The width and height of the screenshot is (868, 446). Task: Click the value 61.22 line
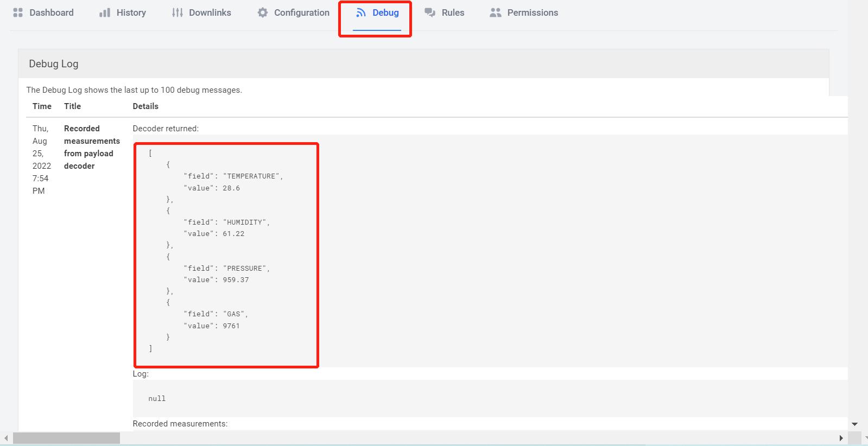pyautogui.click(x=214, y=234)
